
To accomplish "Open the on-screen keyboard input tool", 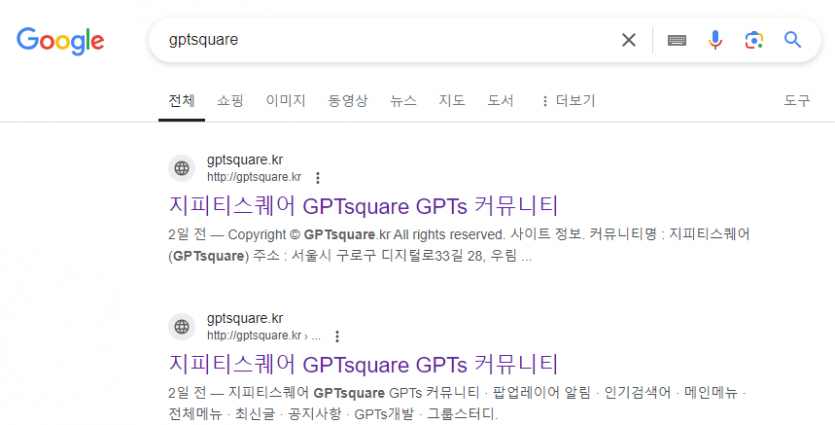I will click(677, 40).
